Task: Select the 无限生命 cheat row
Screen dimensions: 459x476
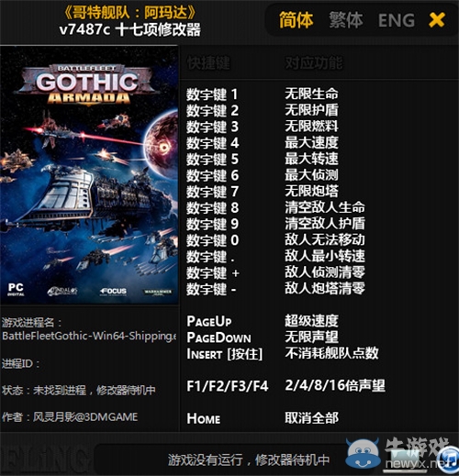Action: tap(311, 94)
